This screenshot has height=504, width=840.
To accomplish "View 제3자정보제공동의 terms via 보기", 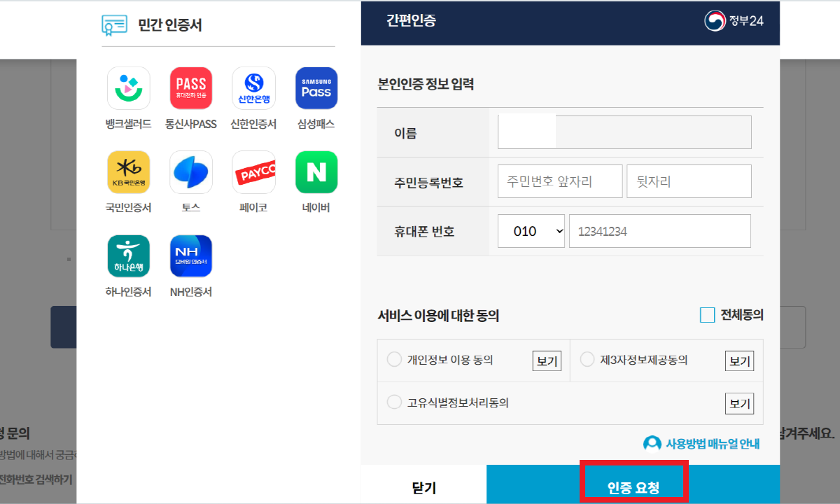I will 739,360.
